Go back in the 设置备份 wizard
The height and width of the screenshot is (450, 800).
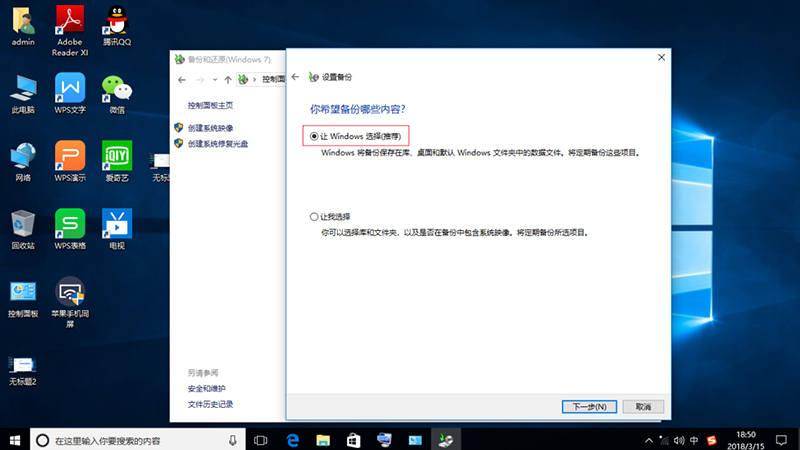point(295,77)
